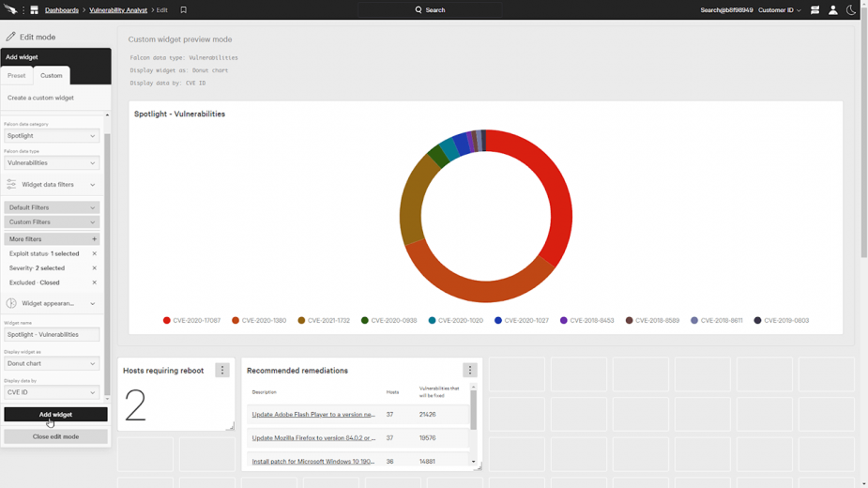Open the user profile icon
This screenshot has width=868, height=488.
coord(832,10)
